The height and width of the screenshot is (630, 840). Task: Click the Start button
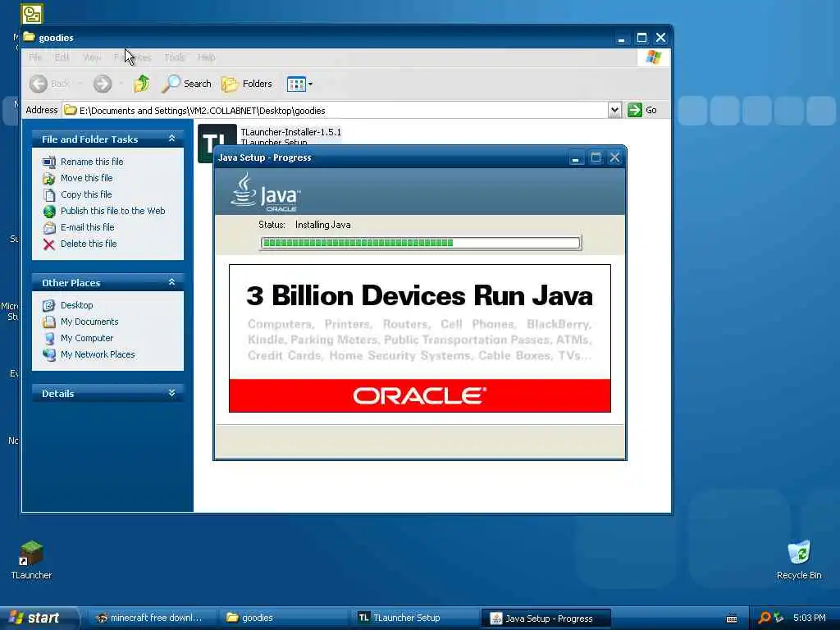point(38,618)
